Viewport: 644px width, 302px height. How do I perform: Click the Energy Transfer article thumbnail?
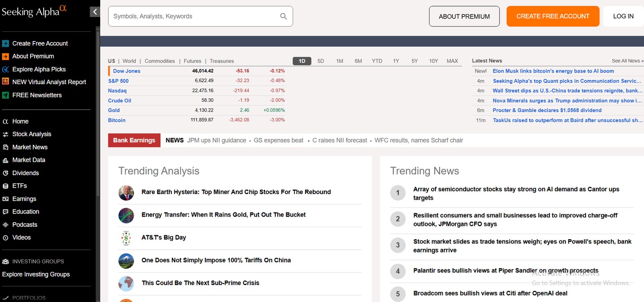(x=126, y=215)
